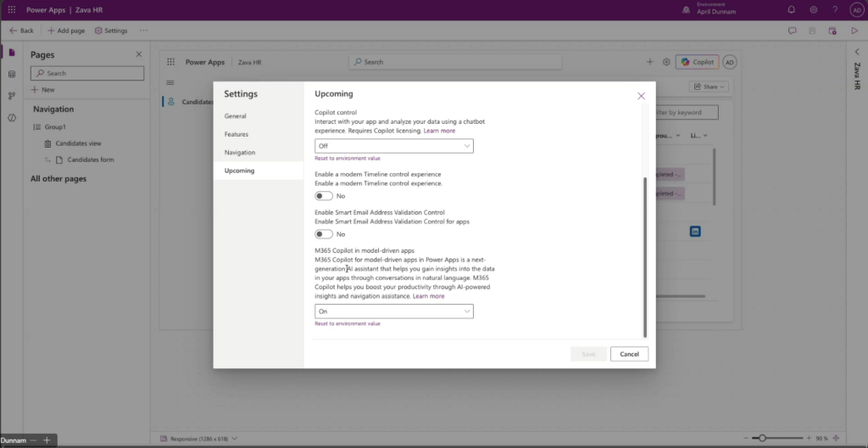Open the Copilot control dropdown set to Off
The width and height of the screenshot is (868, 448).
[x=393, y=146]
